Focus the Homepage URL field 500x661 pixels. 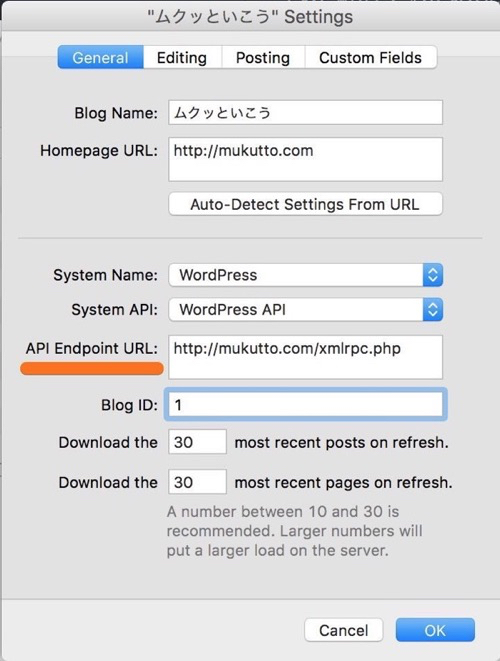(x=305, y=159)
